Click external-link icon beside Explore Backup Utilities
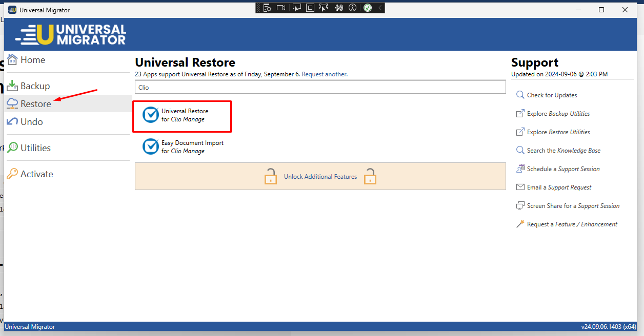 click(520, 113)
